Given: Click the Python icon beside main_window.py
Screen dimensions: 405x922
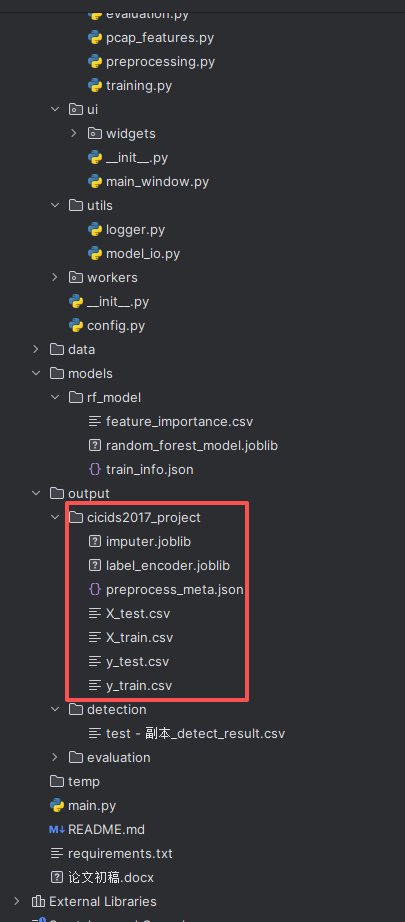Looking at the screenshot, I should (94, 182).
